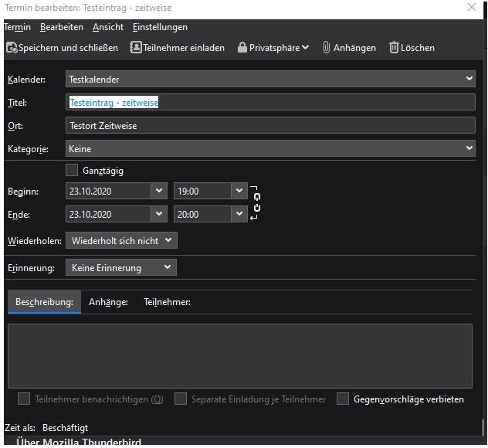This screenshot has width=488, height=448.
Task: Open the Beginn date picker arrow
Action: 159,191
